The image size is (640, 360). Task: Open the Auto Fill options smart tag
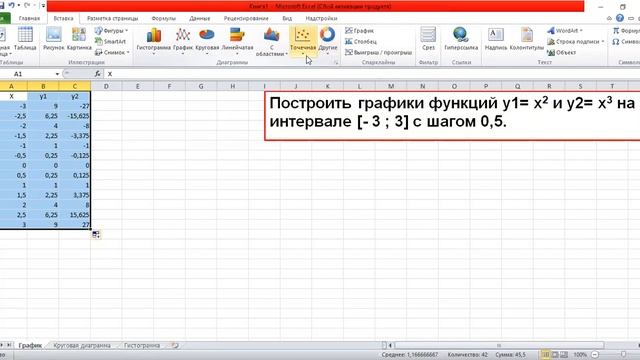96,234
